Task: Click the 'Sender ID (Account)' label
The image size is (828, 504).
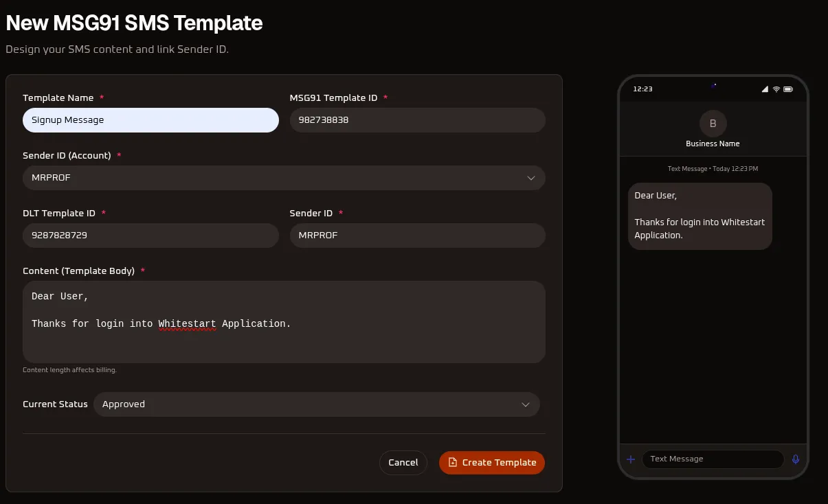Action: pyautogui.click(x=67, y=156)
